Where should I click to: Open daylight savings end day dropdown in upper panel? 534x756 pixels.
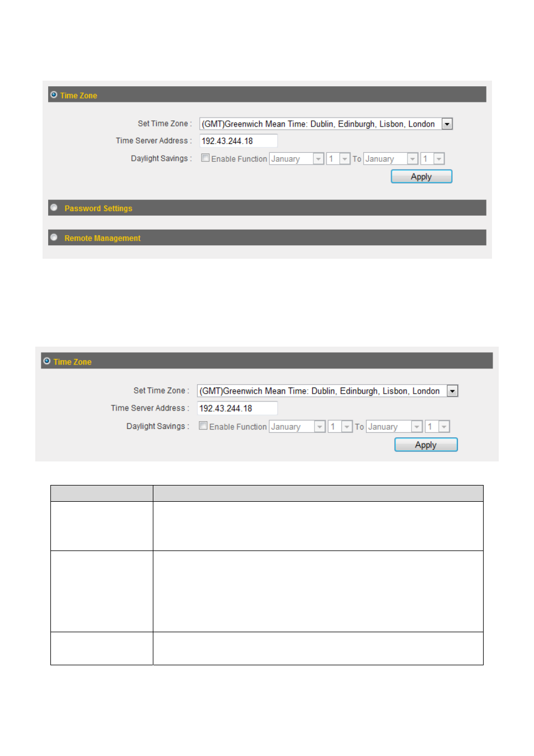click(x=433, y=159)
